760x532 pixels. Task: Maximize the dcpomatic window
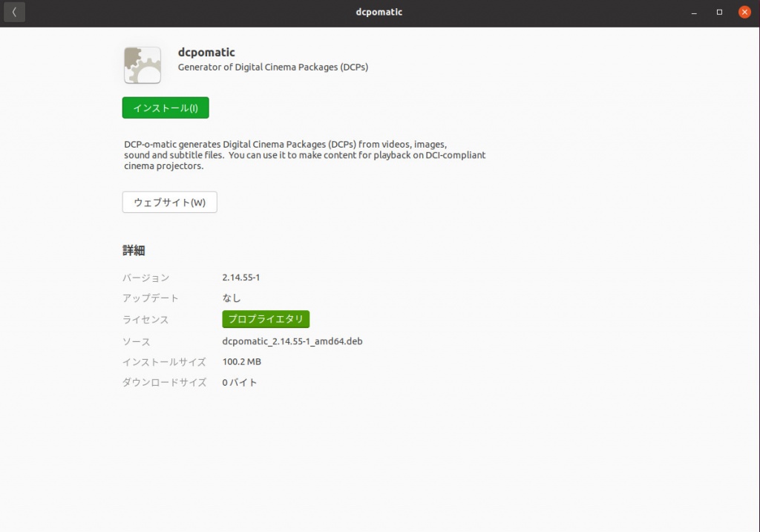[x=719, y=13]
